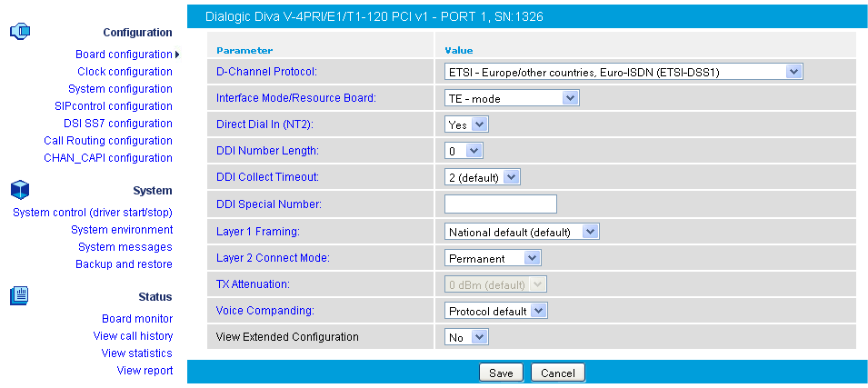868x388 pixels.
Task: Open the View Extended Configuration dropdown
Action: (467, 337)
